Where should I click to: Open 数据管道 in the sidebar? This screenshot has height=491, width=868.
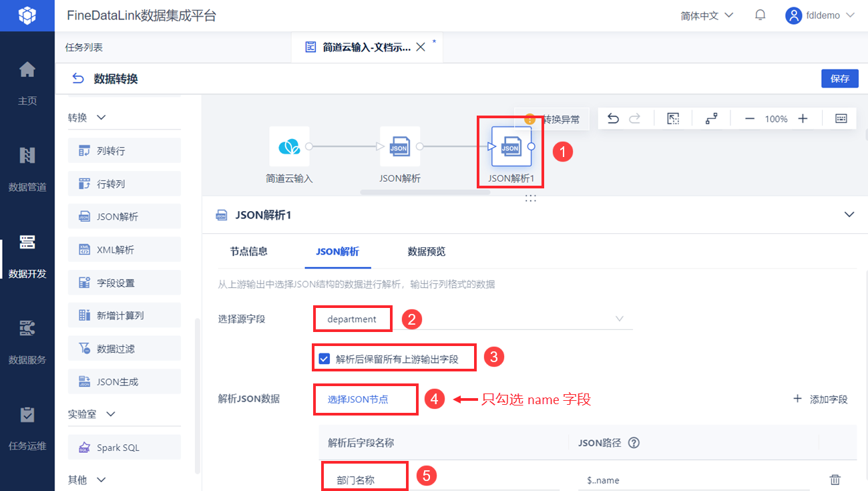click(x=27, y=169)
